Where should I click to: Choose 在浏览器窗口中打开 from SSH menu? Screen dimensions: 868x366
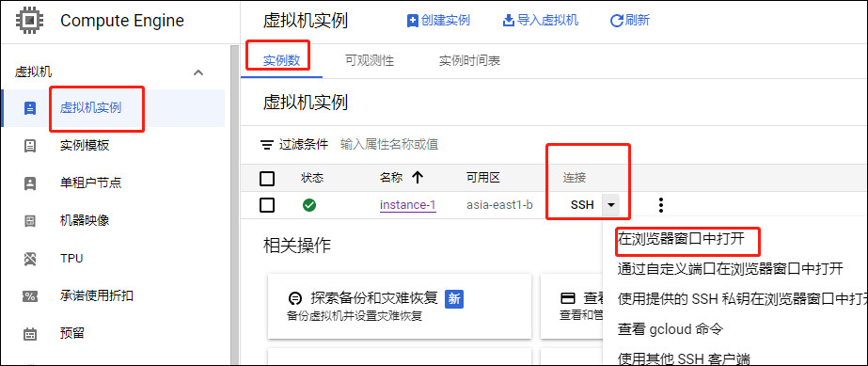coord(681,239)
